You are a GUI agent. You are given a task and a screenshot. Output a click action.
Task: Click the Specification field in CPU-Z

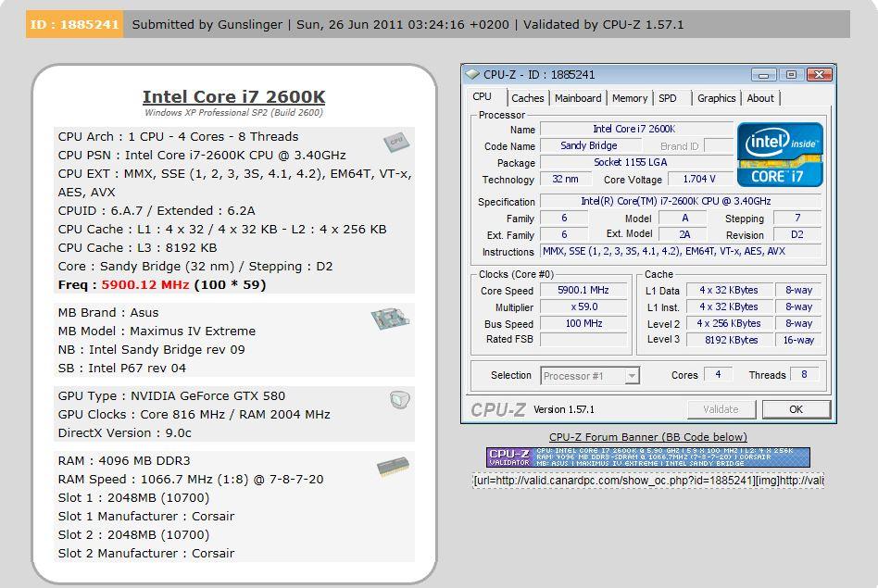pyautogui.click(x=681, y=201)
